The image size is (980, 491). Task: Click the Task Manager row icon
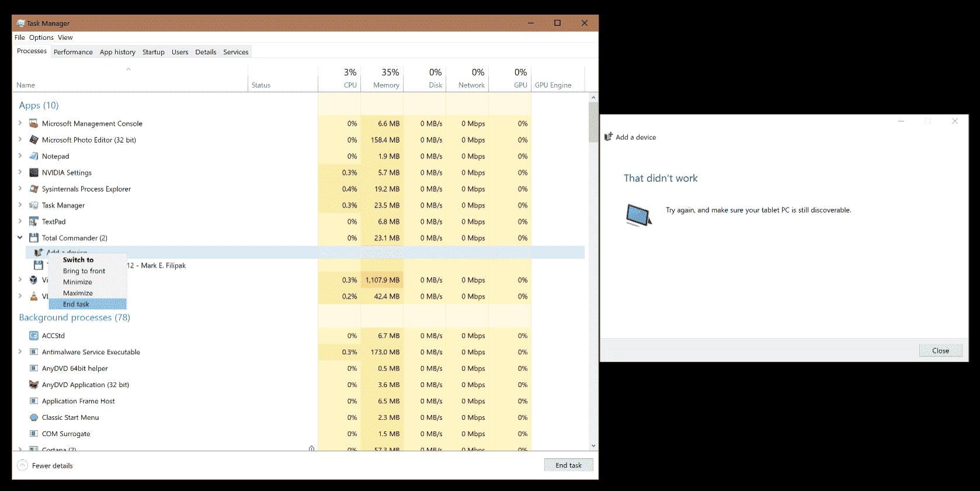(34, 205)
